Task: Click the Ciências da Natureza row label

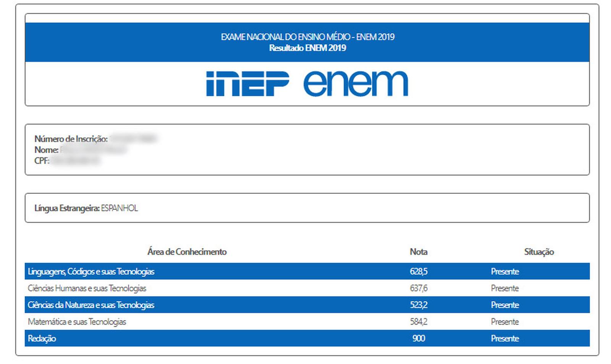Action: pyautogui.click(x=91, y=305)
